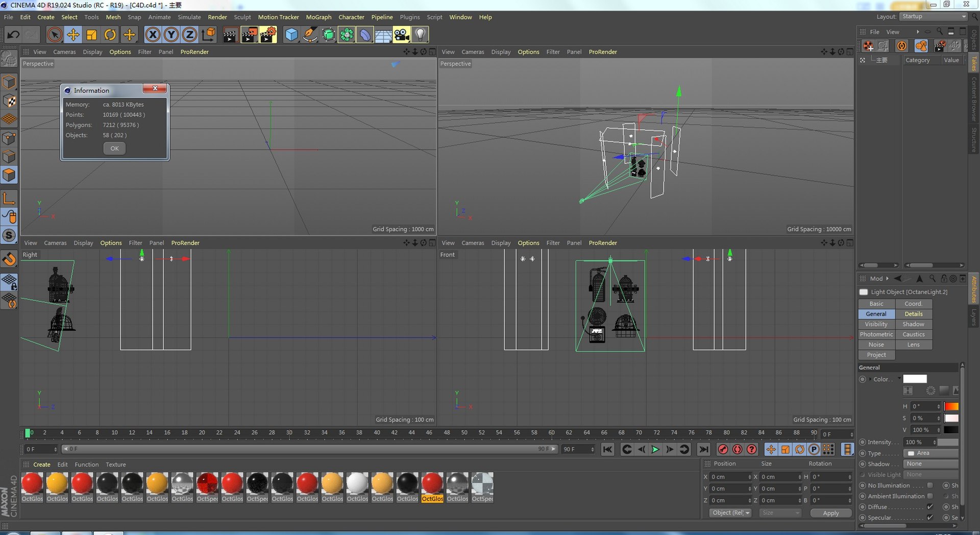Open the MoGraph menu

point(318,17)
